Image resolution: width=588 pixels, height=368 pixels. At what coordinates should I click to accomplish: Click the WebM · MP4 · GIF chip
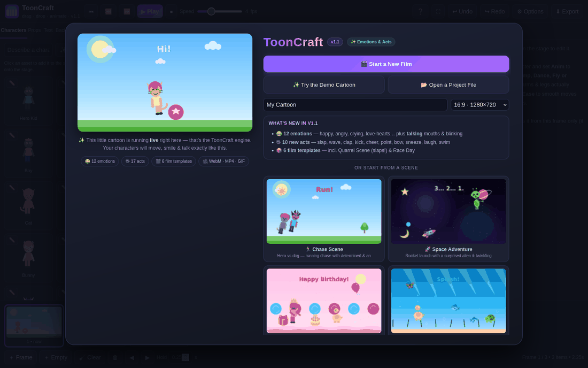223,162
